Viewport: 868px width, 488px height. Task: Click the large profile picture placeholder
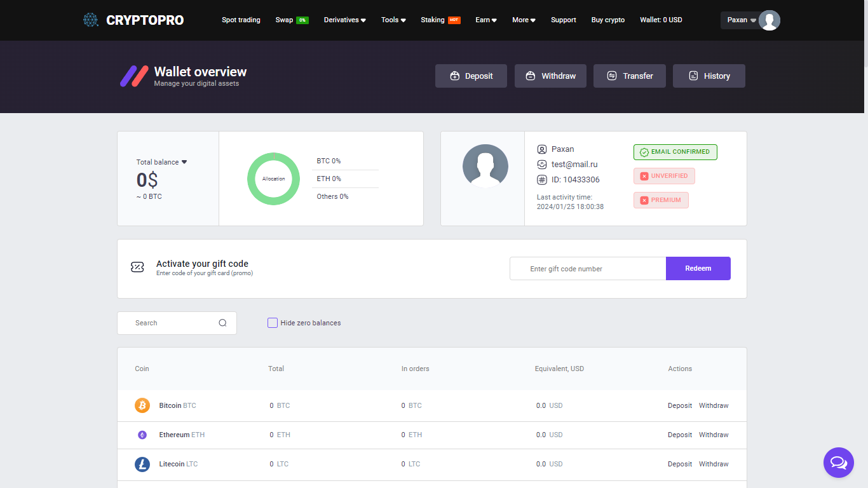coord(485,166)
